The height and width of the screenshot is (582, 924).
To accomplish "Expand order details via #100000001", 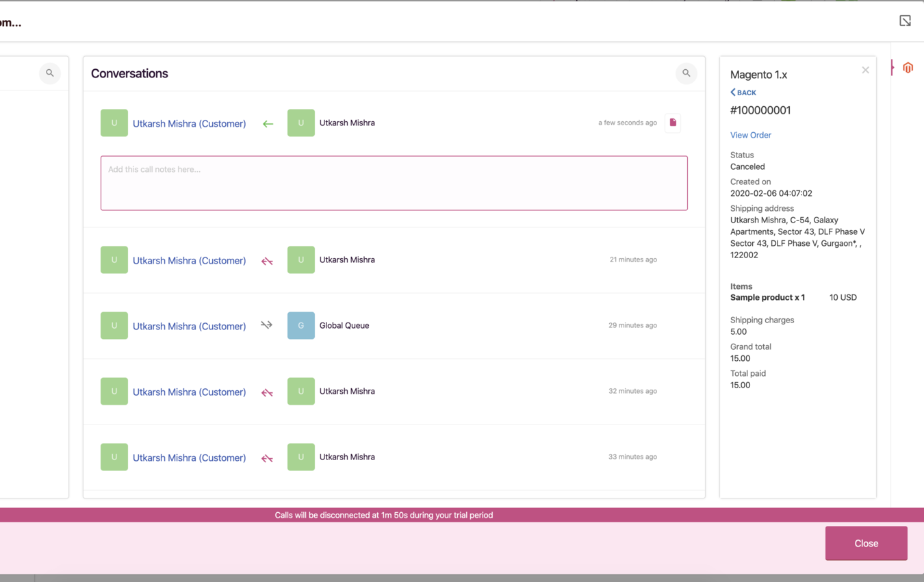I will pos(760,110).
